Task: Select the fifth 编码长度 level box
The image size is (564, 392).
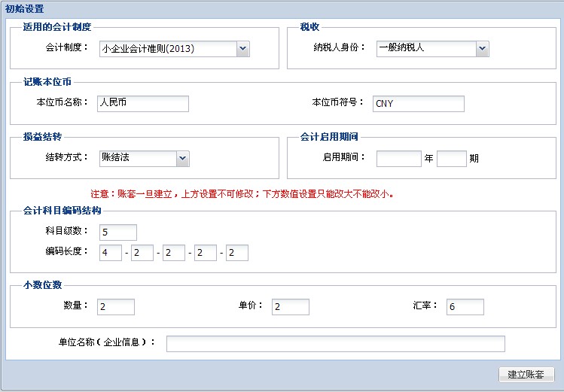Action: tap(237, 253)
